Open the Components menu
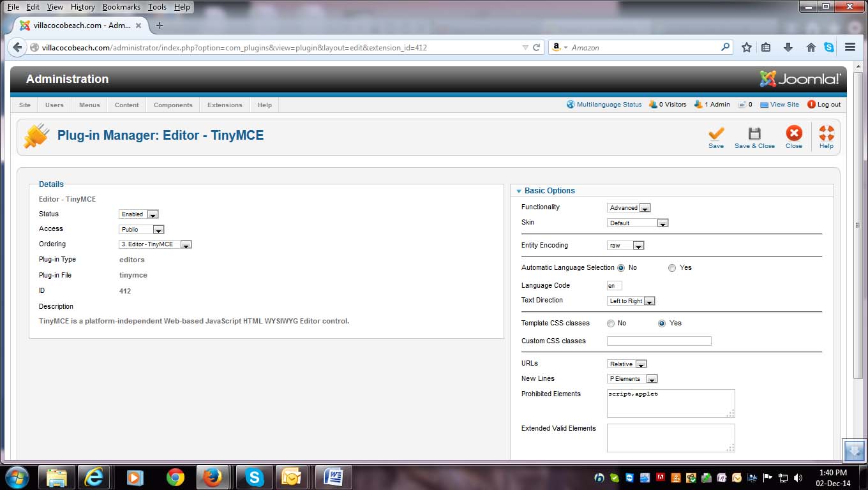The width and height of the screenshot is (868, 490). (173, 105)
